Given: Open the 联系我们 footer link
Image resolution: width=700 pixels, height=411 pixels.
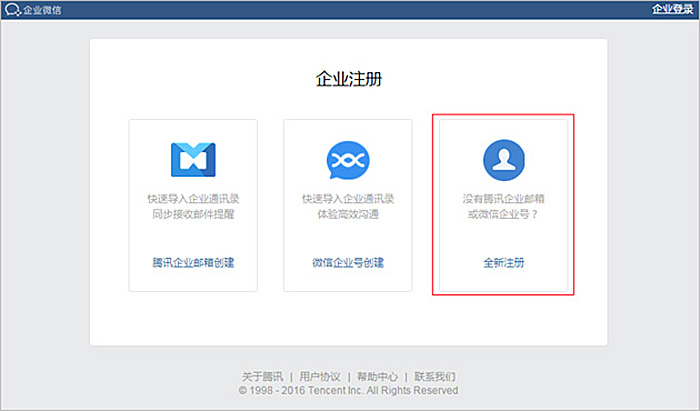Looking at the screenshot, I should point(435,377).
